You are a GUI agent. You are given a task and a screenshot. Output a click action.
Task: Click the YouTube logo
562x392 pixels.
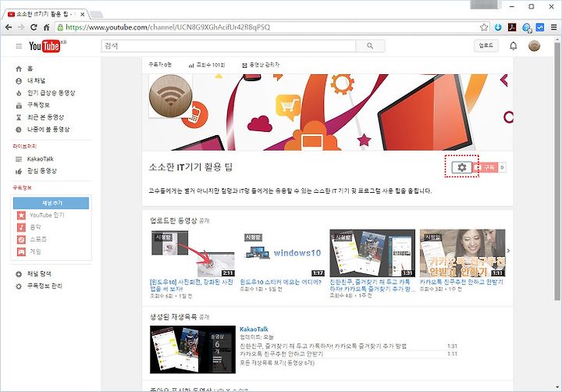pos(44,46)
